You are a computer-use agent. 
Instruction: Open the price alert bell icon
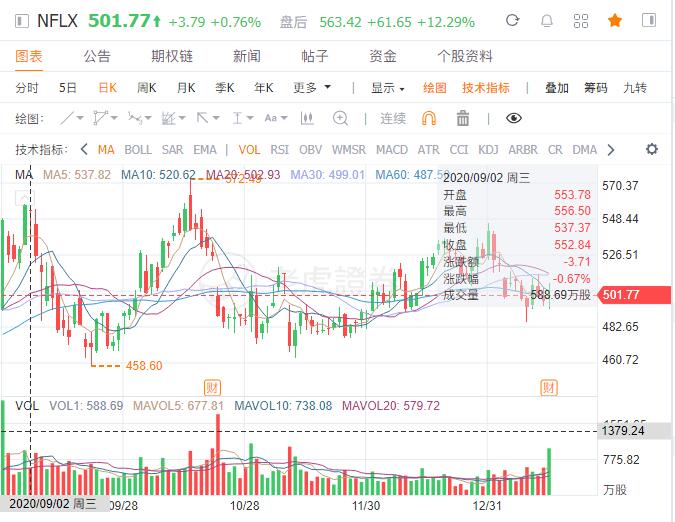547,20
